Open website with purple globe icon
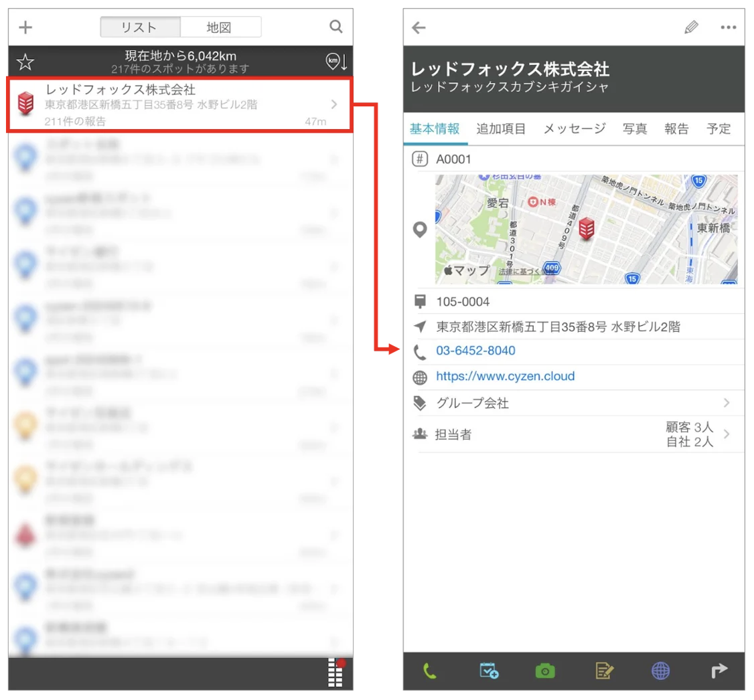The image size is (754, 700). coord(661,671)
